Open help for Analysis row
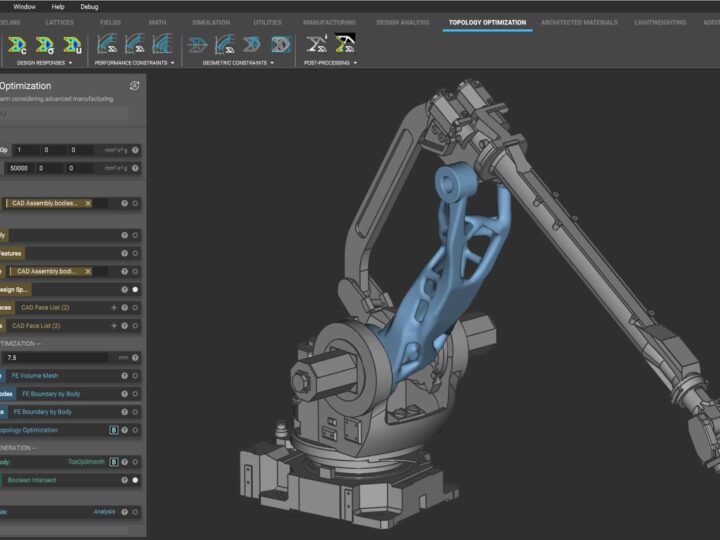Screen dimensions: 720x540 point(124,512)
